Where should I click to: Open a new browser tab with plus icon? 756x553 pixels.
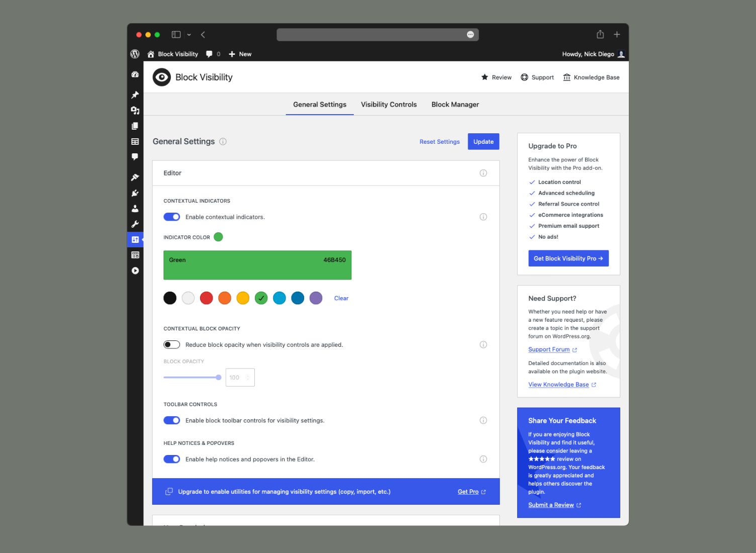point(617,34)
